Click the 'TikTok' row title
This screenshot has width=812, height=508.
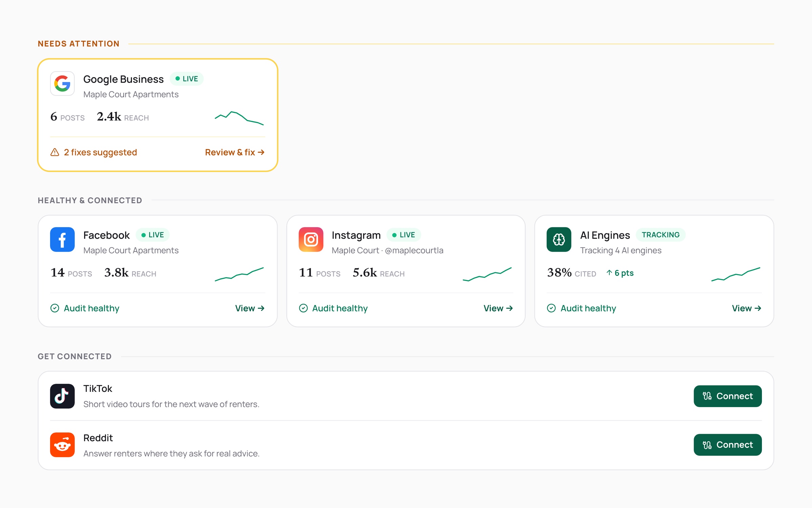98,389
